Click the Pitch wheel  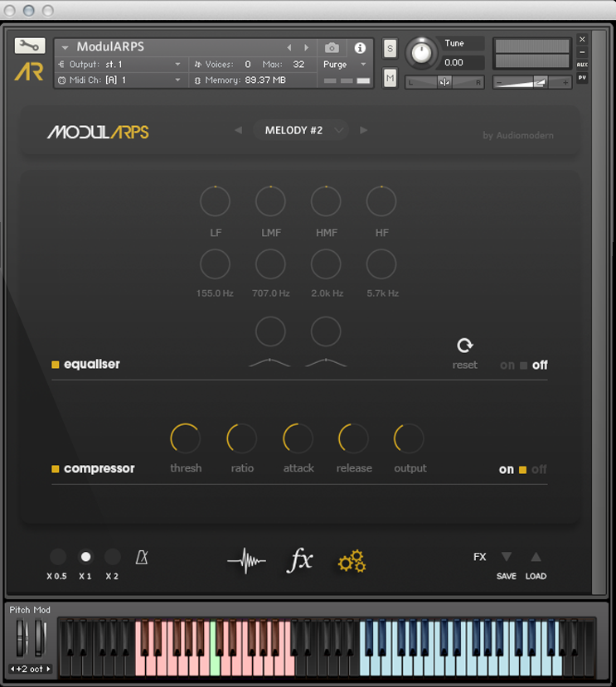coord(22,637)
